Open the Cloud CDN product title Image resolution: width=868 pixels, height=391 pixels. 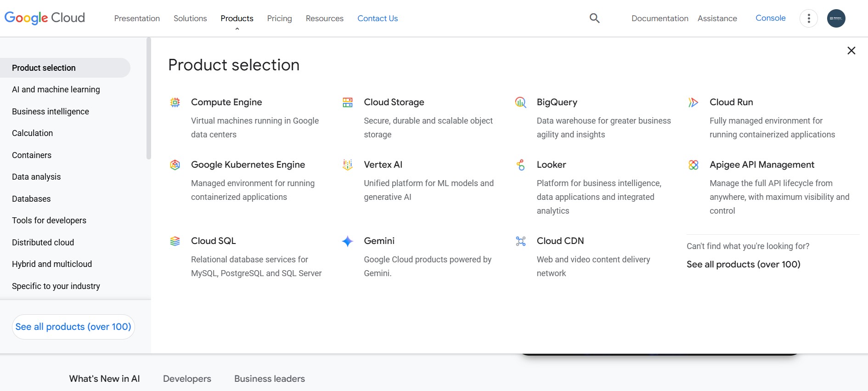(x=560, y=241)
